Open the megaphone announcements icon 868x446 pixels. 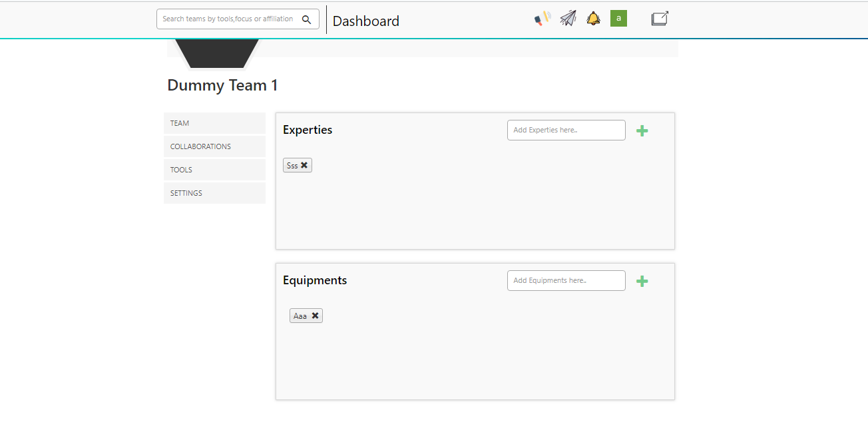click(542, 19)
